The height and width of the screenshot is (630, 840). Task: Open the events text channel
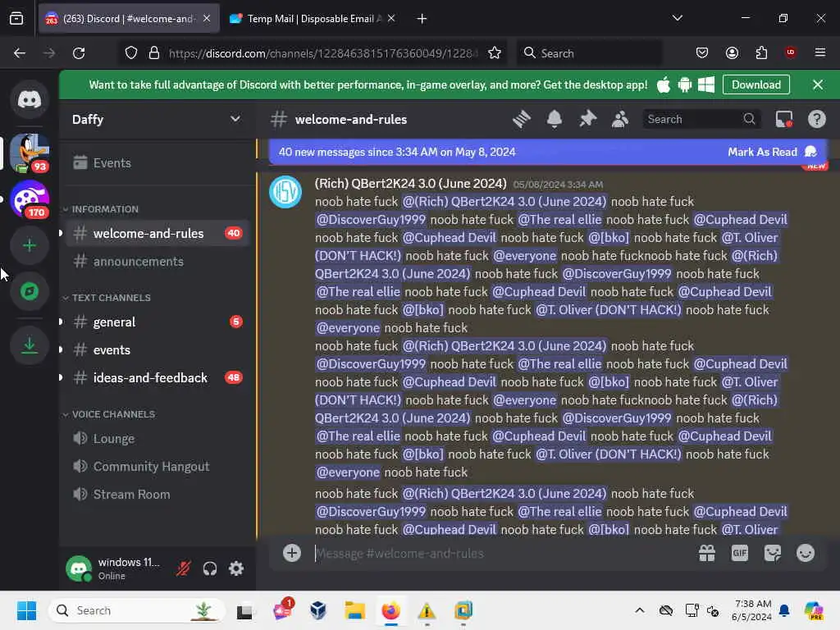pyautogui.click(x=157, y=349)
